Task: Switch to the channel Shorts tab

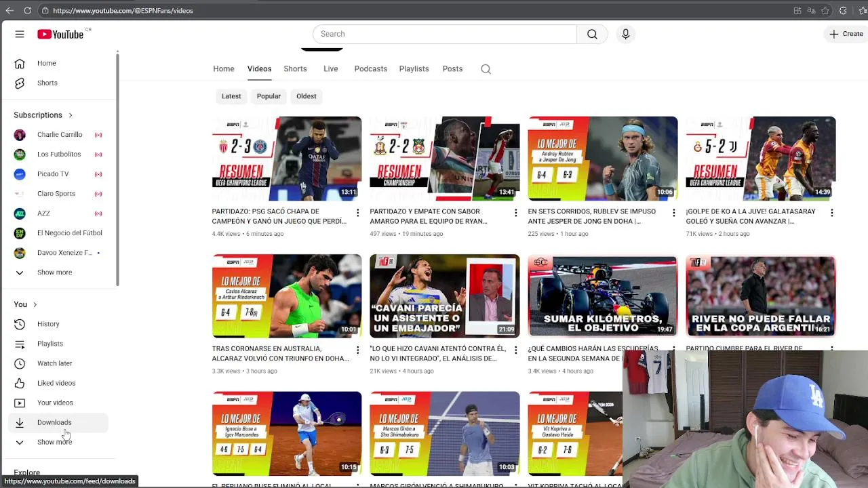Action: coord(295,68)
